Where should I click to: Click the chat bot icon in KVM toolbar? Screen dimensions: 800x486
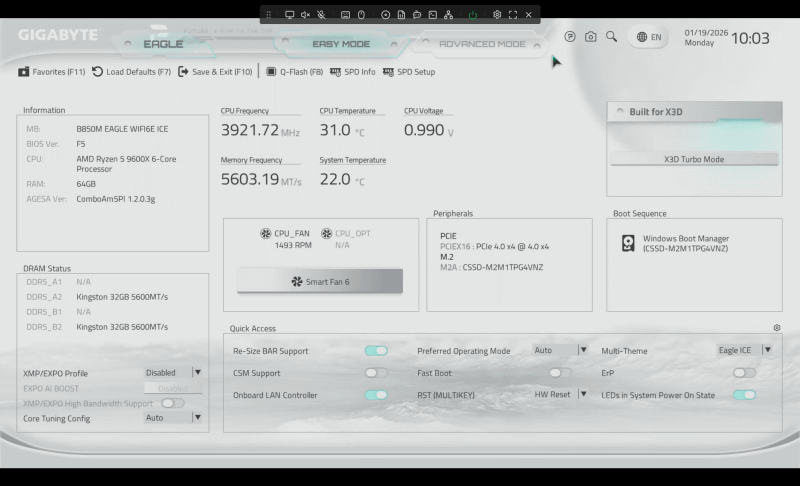[x=417, y=15]
